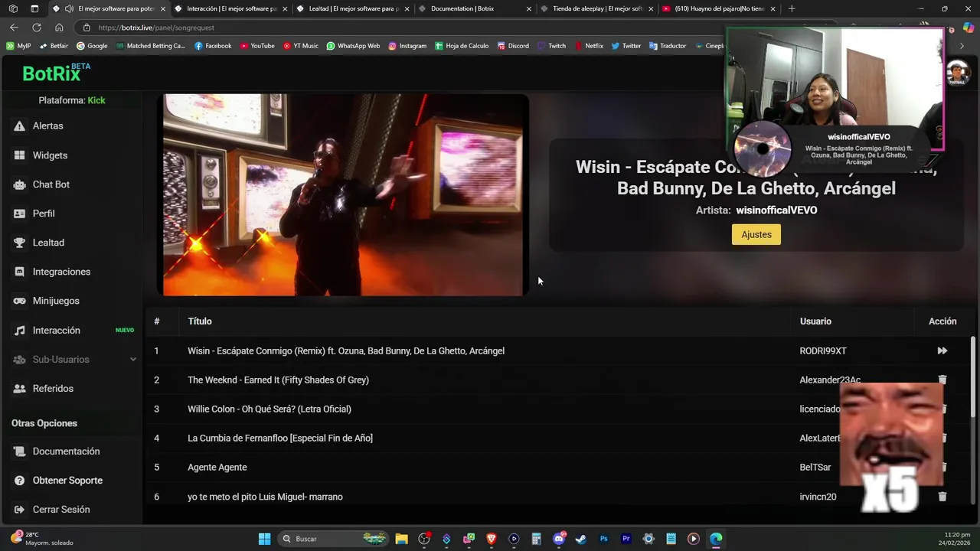Open the WhatsApp Web bookmark

tap(353, 46)
